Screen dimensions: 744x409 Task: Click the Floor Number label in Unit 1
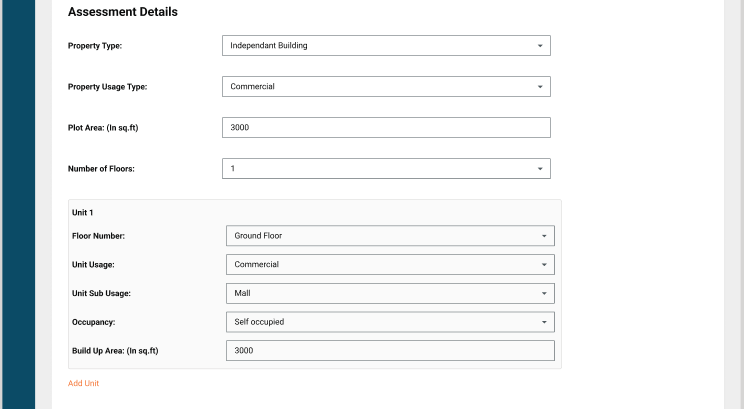(99, 236)
